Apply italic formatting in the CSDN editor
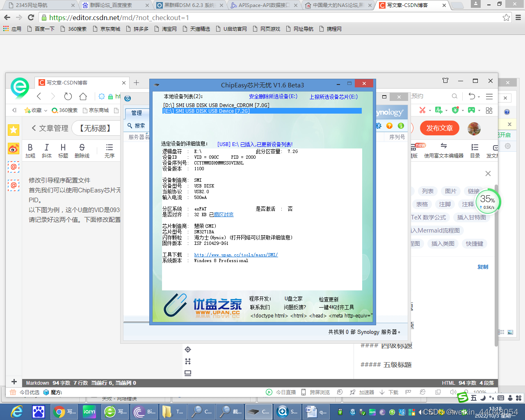 coord(47,151)
